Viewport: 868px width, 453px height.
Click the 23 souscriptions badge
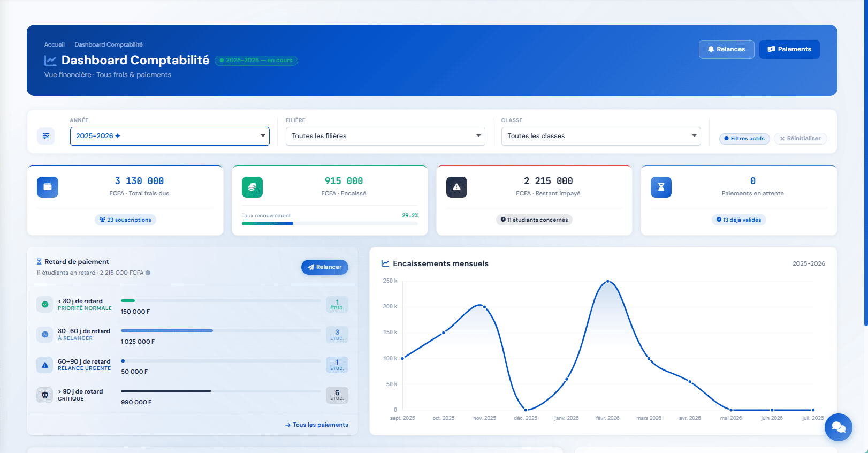pos(125,220)
